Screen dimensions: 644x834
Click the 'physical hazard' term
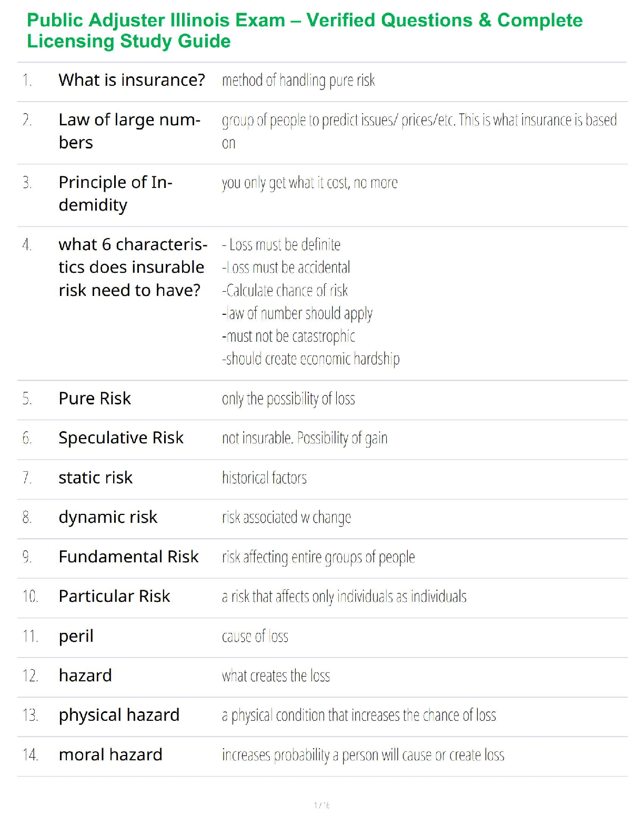click(119, 715)
